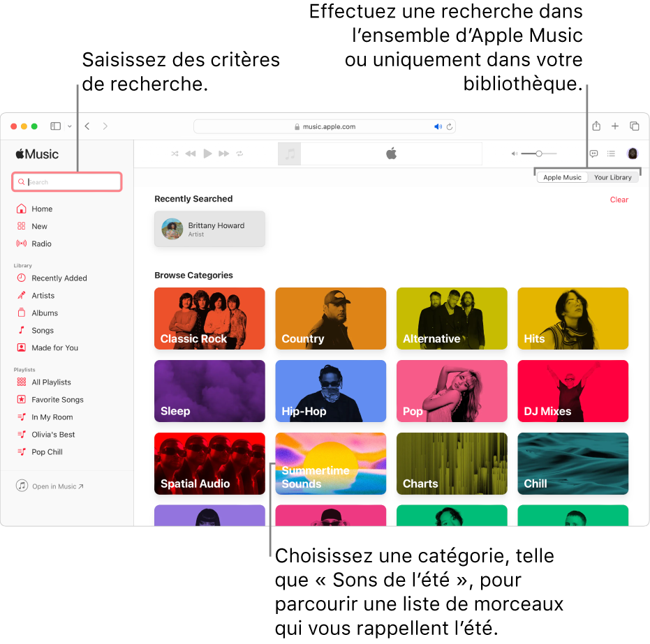Open Sleep category
Image resolution: width=650 pixels, height=644 pixels.
209,391
